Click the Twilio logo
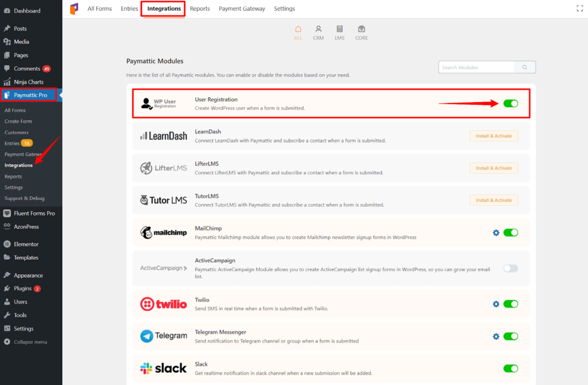 click(164, 304)
